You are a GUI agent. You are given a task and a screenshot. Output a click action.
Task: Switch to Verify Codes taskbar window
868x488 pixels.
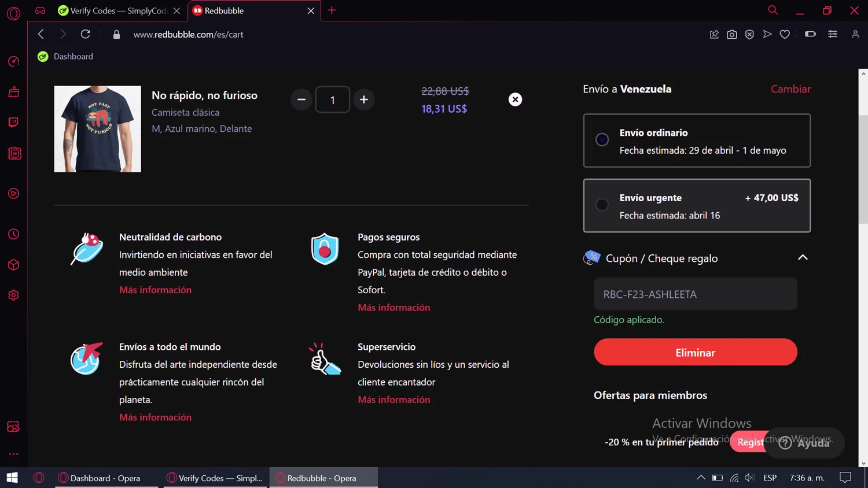click(215, 478)
